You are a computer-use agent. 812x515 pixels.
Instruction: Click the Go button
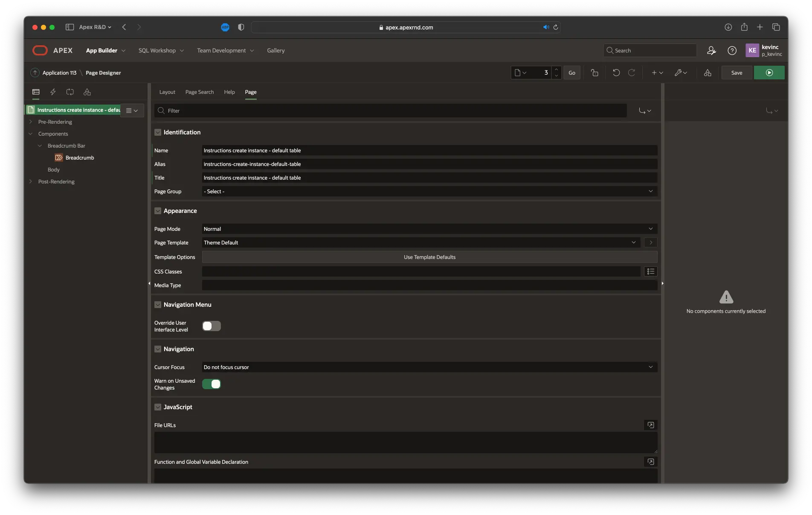click(x=572, y=73)
